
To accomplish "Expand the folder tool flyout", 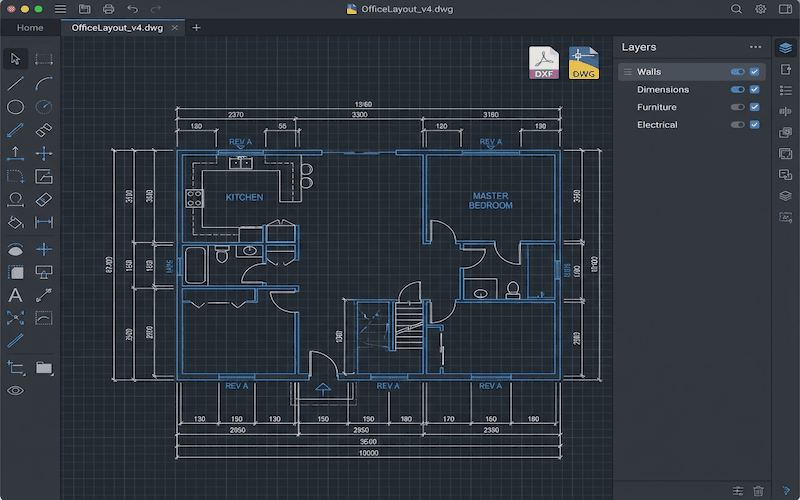I will tap(44, 368).
